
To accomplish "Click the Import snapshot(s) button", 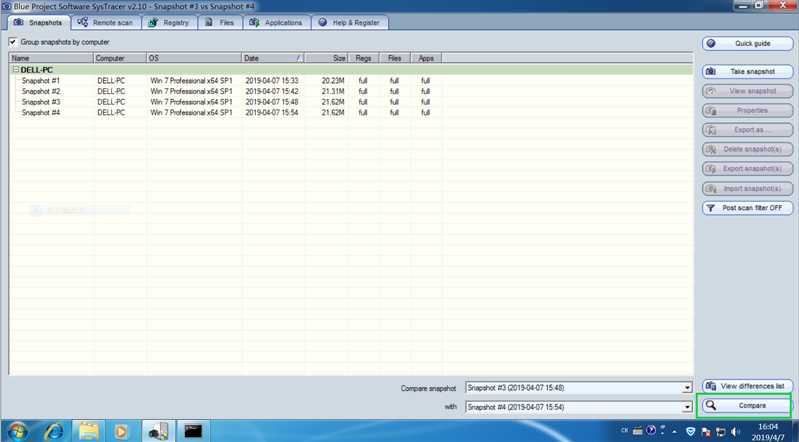I will 748,189.
